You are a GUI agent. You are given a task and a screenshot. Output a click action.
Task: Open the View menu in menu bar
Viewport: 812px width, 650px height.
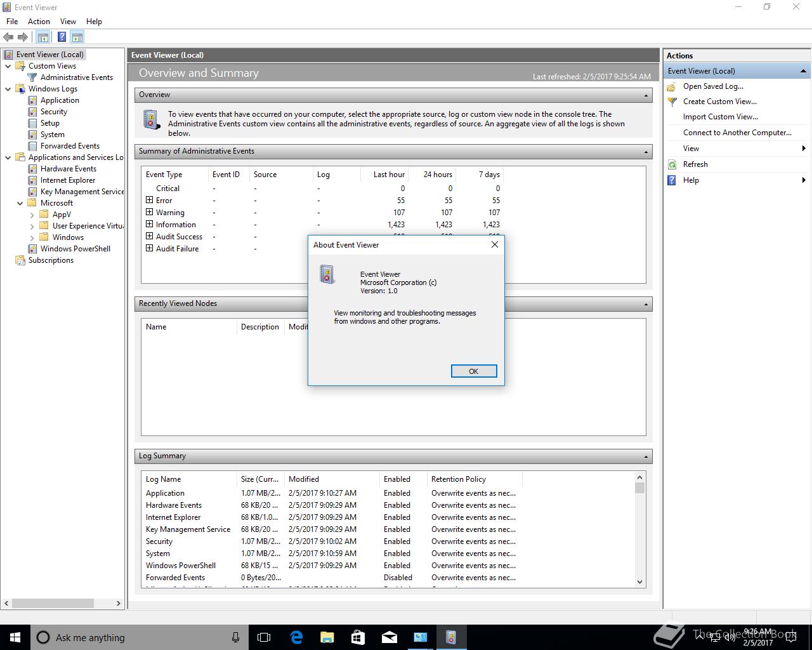(68, 21)
